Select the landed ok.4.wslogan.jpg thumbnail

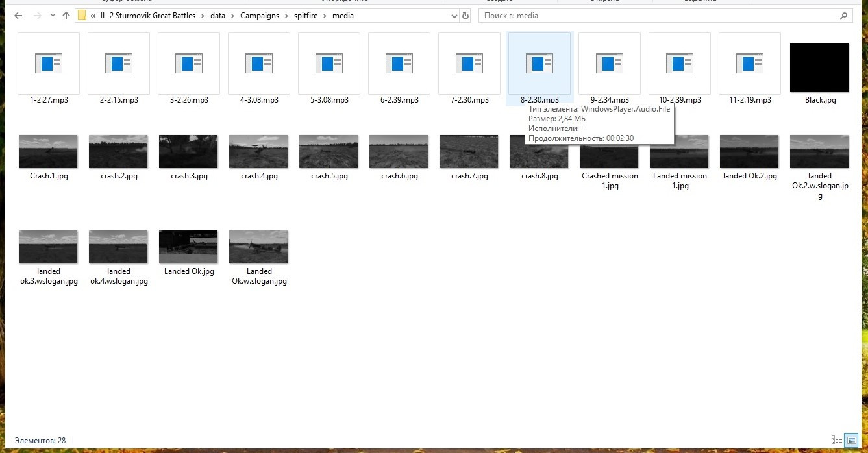tap(118, 247)
